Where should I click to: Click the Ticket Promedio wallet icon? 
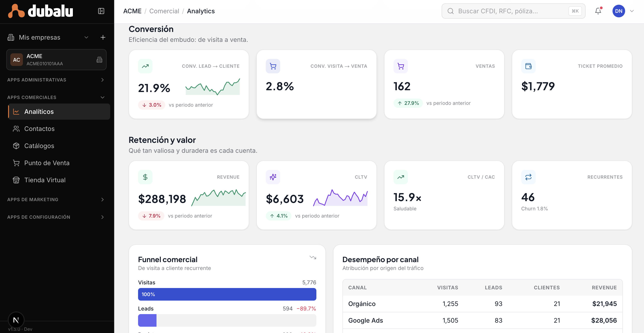[x=528, y=66]
